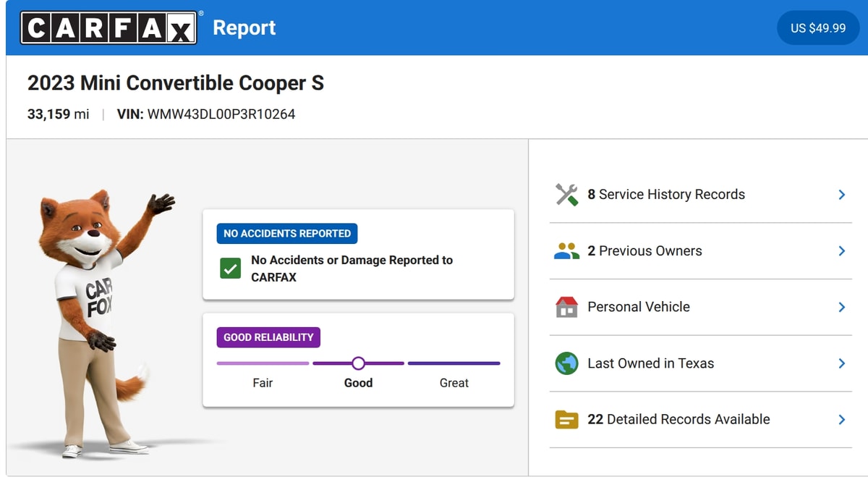Click the US $49.99 price button

click(818, 28)
